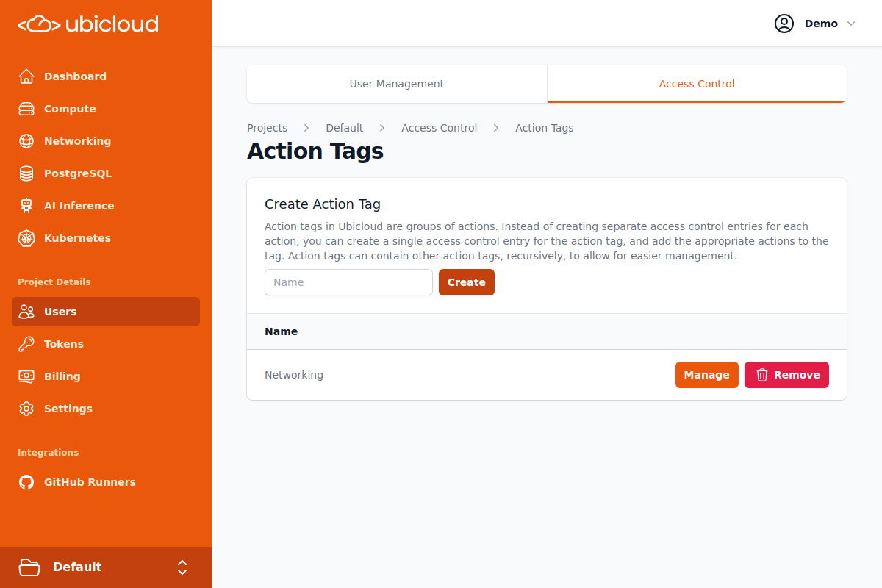This screenshot has width=882, height=588.
Task: Click the PostgreSQL database icon
Action: pos(26,173)
